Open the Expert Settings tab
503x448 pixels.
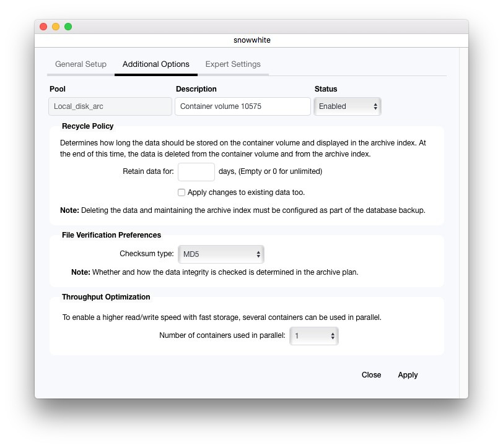(233, 64)
